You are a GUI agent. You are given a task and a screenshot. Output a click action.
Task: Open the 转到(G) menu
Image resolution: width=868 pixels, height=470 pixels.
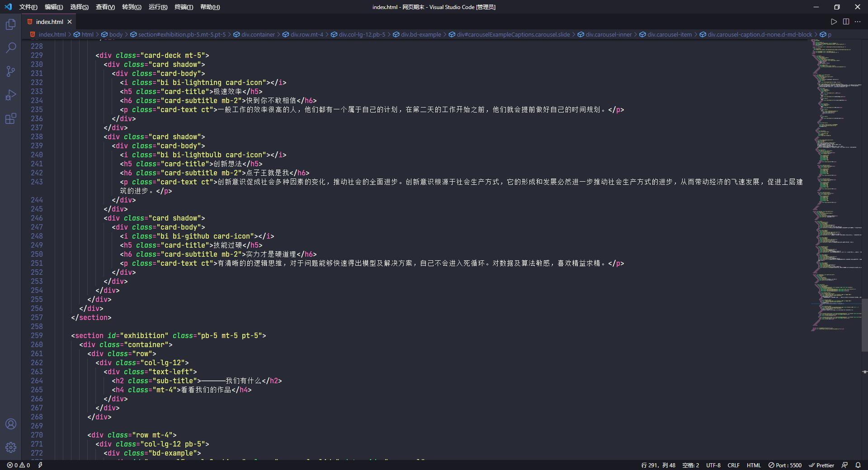[132, 7]
